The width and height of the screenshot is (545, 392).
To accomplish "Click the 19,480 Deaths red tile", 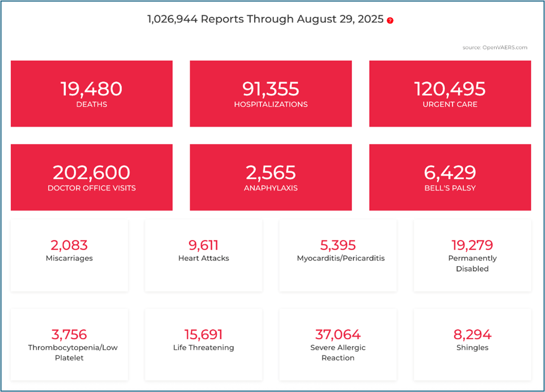I will pos(92,94).
